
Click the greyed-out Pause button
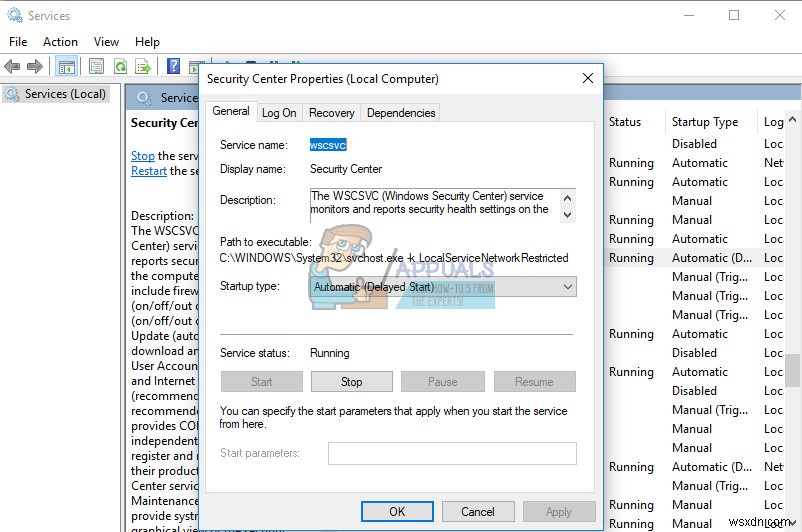(442, 382)
